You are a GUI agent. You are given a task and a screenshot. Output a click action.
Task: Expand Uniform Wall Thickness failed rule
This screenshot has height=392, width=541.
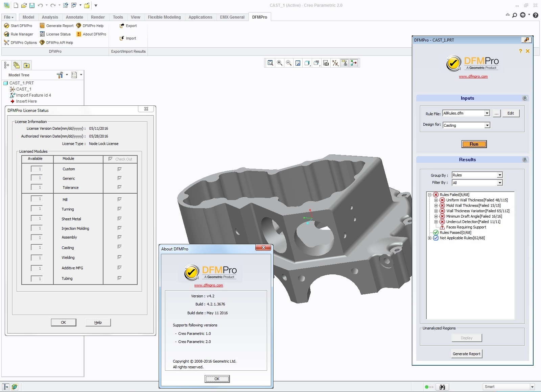click(x=436, y=200)
